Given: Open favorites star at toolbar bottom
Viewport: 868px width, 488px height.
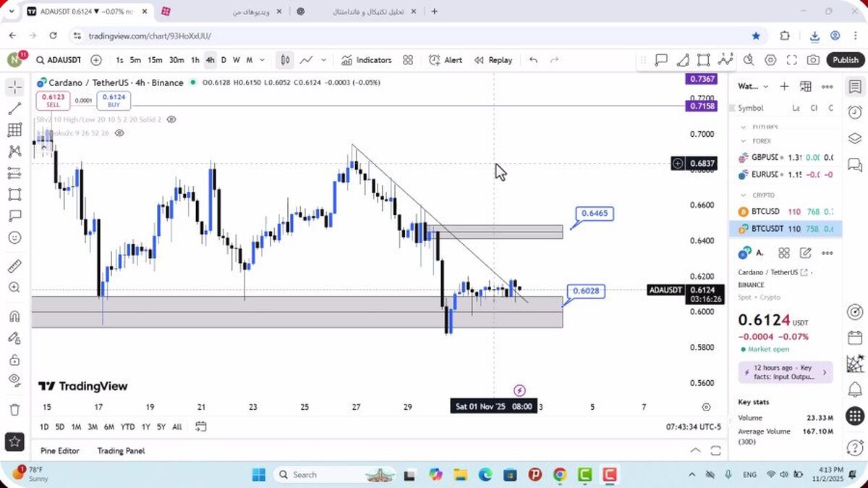Looking at the screenshot, I should pos(14,441).
